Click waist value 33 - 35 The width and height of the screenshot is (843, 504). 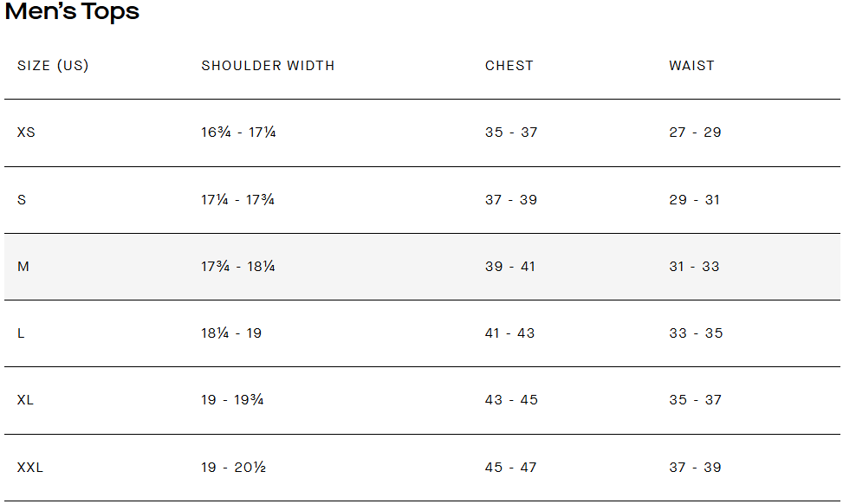(x=696, y=333)
